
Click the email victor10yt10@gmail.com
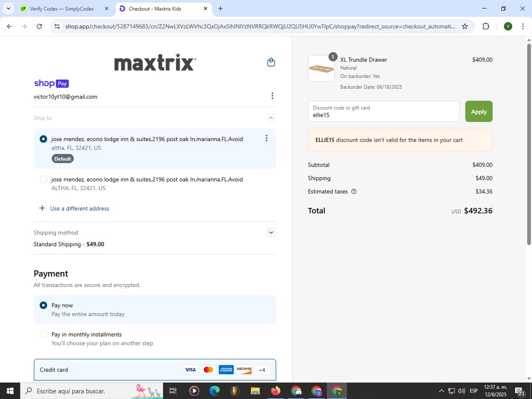tap(65, 97)
